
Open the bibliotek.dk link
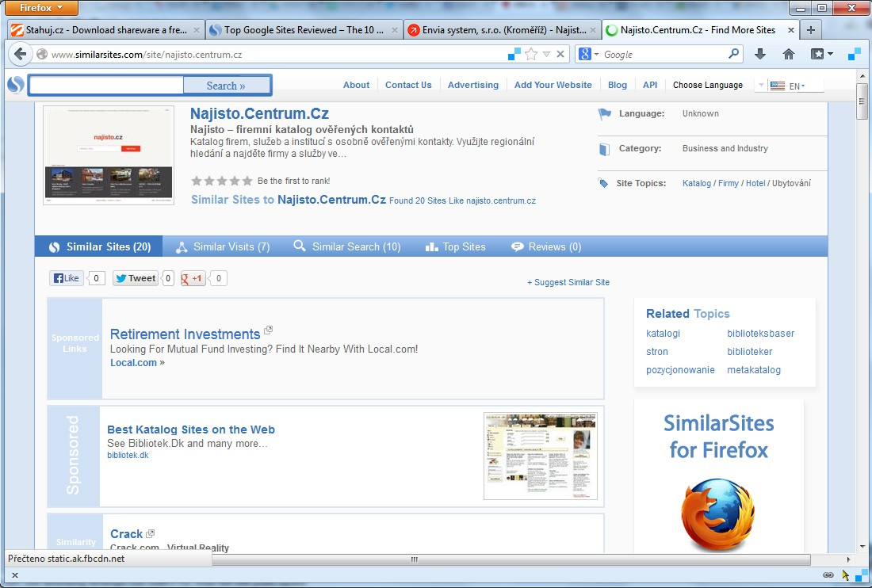tap(128, 455)
